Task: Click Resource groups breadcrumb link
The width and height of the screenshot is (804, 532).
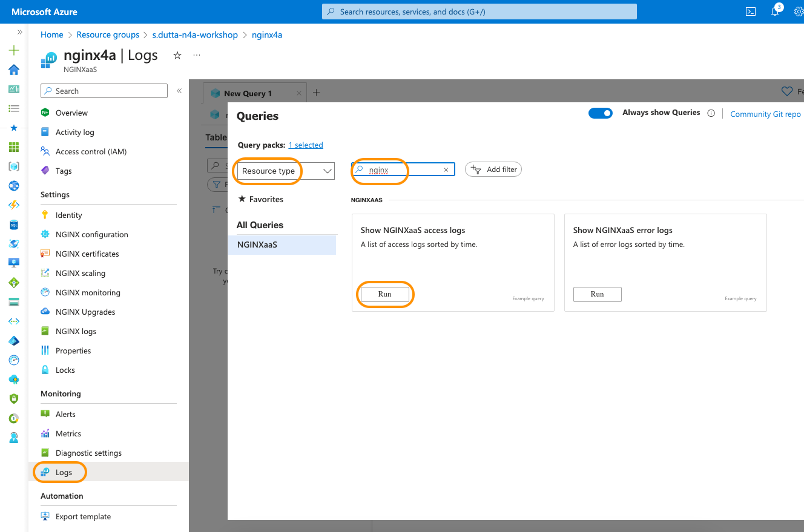Action: click(x=108, y=35)
